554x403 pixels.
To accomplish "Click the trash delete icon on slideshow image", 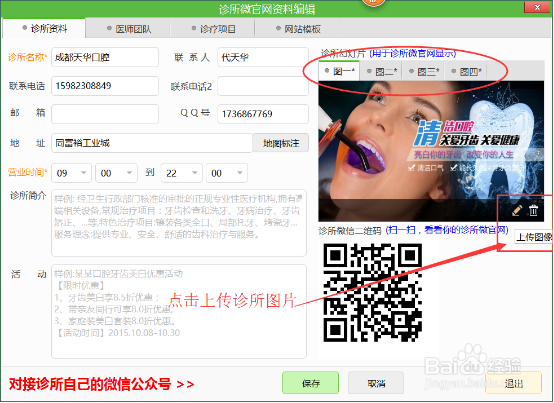I will pos(533,211).
